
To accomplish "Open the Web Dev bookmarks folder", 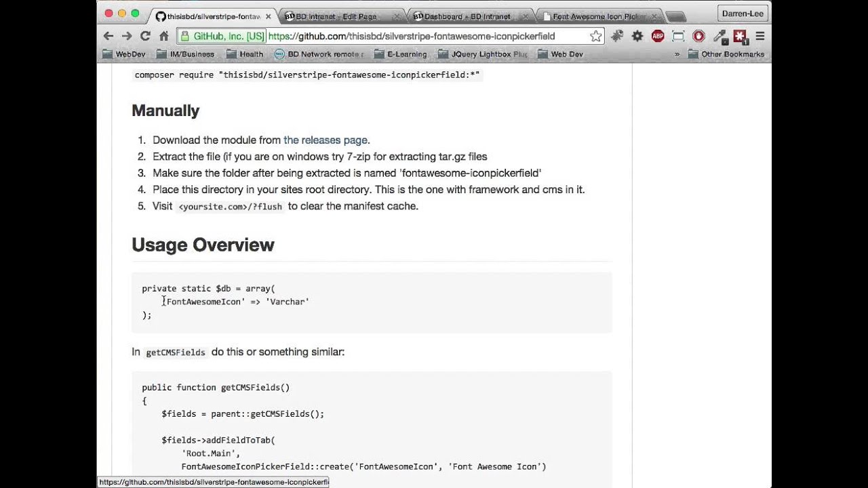I will point(561,54).
